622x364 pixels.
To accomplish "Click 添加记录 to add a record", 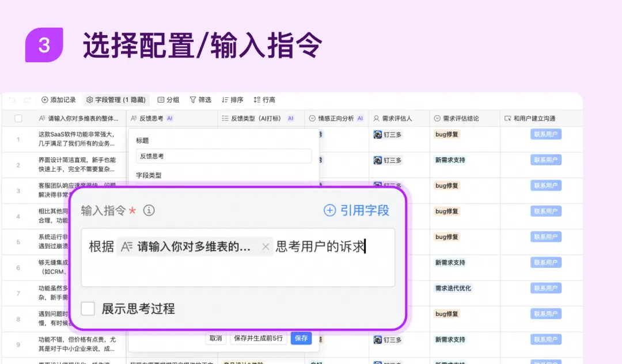I will (x=59, y=100).
